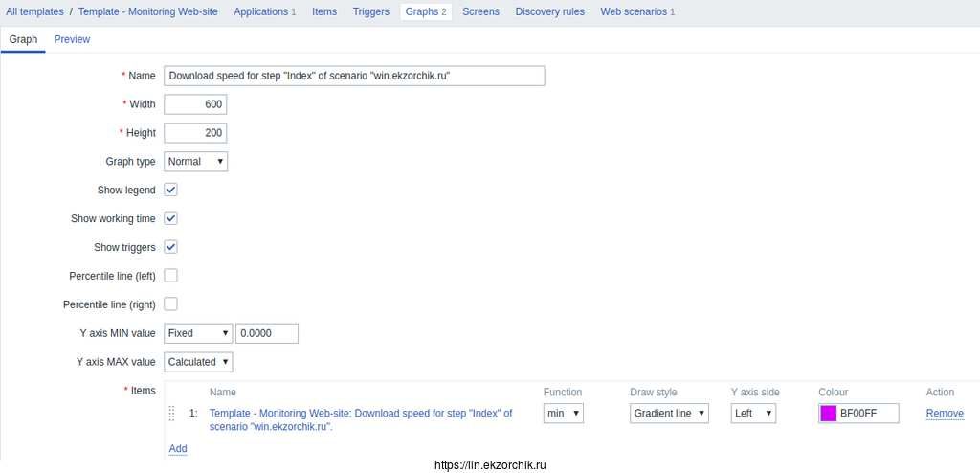Go to Web scenarios section

click(637, 11)
